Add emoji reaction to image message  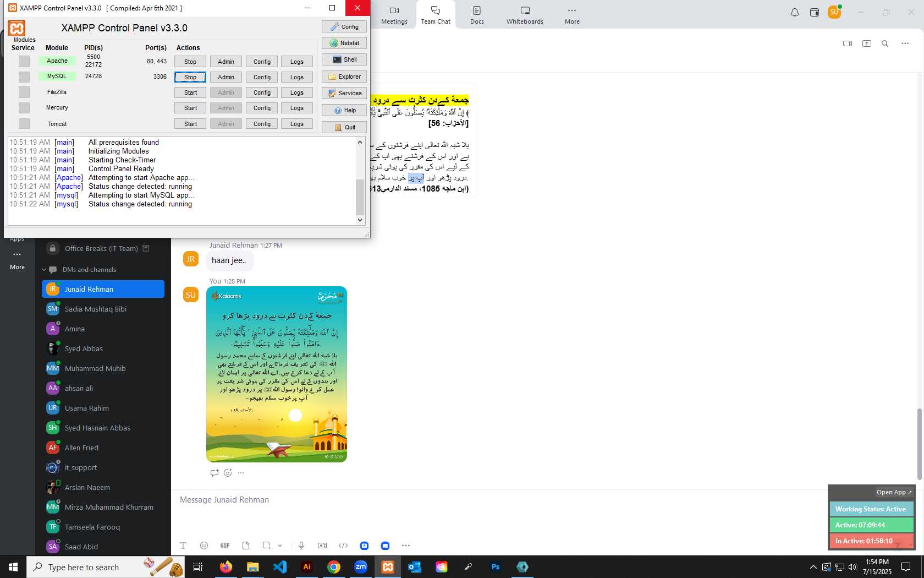pyautogui.click(x=228, y=473)
